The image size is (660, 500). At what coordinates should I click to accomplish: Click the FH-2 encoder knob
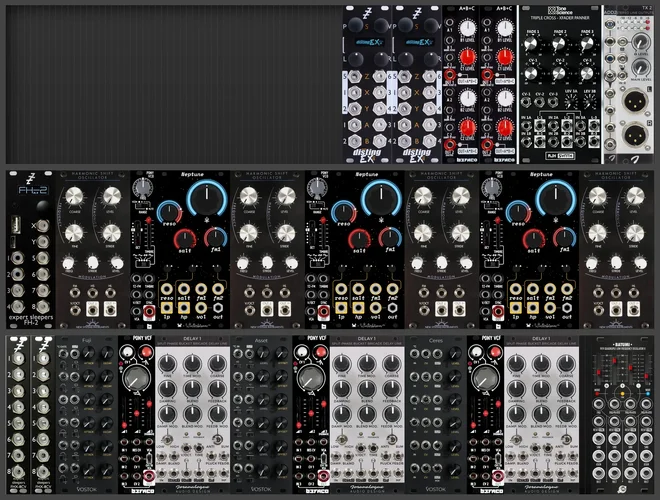click(43, 207)
